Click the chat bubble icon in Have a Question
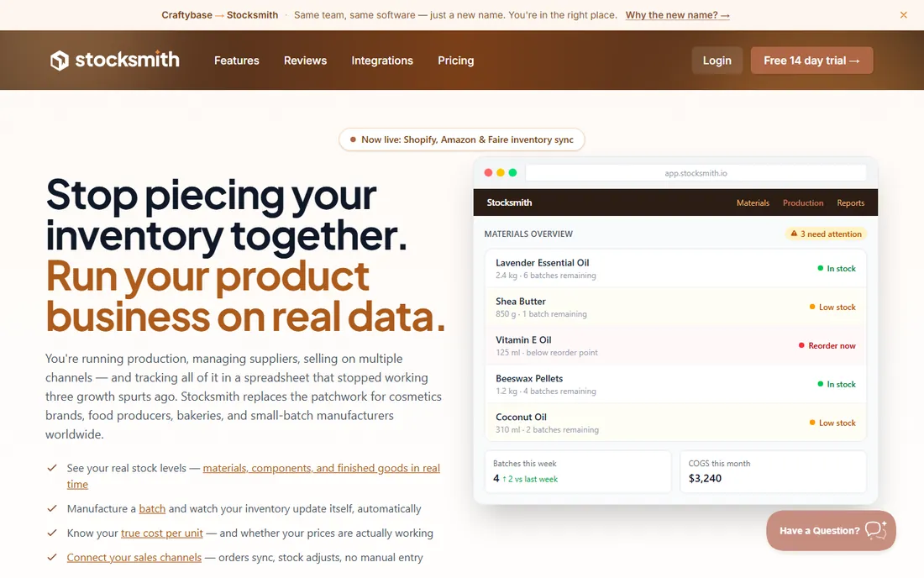This screenshot has width=924, height=578. (875, 529)
